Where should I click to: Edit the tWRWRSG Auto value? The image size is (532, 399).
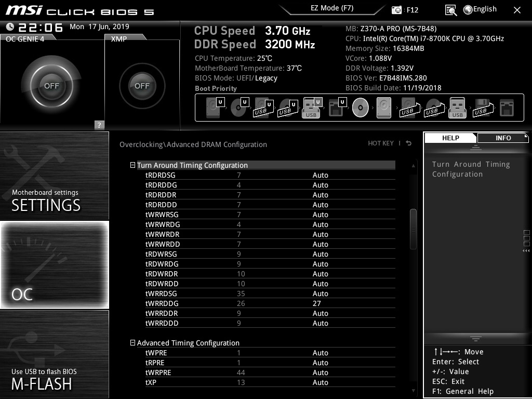[320, 215]
